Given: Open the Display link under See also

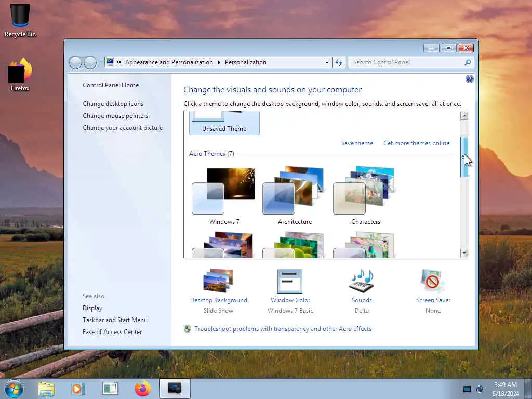Looking at the screenshot, I should [92, 308].
